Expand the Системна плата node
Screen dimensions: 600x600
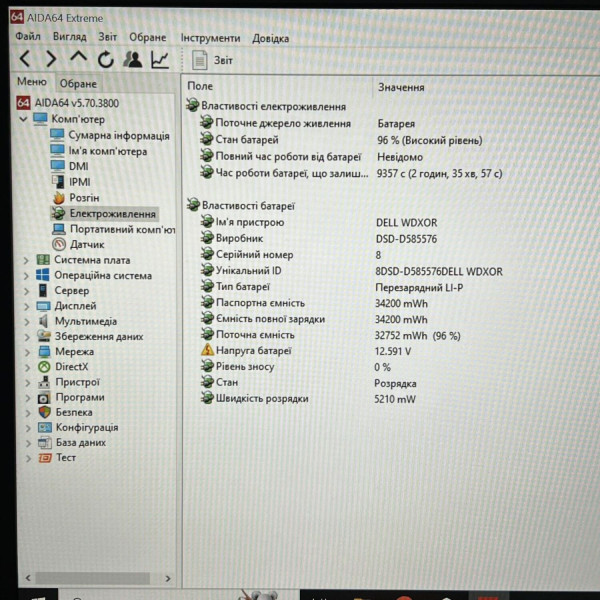coord(26,261)
